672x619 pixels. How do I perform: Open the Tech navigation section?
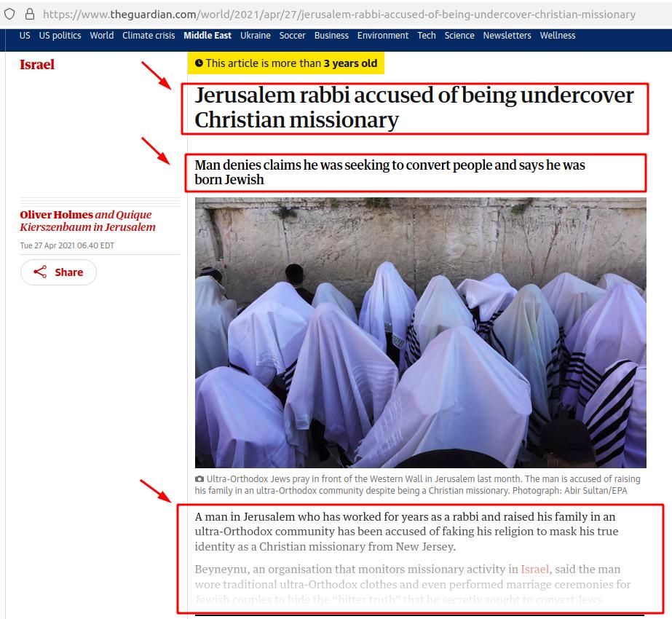coord(427,36)
